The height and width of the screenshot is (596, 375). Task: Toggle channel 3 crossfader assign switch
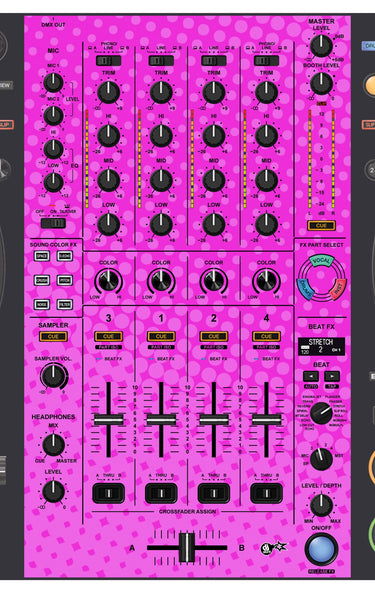[x=108, y=493]
